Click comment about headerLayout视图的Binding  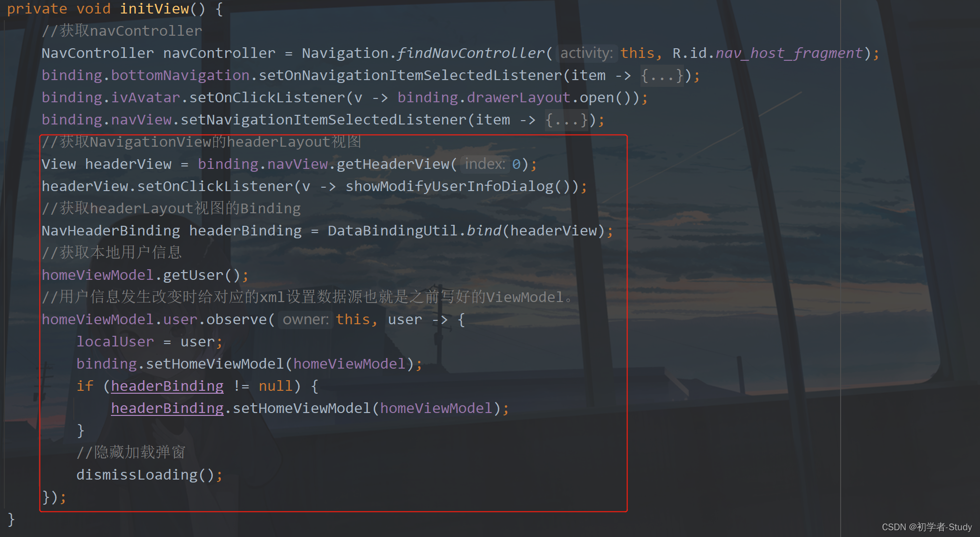pyautogui.click(x=171, y=208)
